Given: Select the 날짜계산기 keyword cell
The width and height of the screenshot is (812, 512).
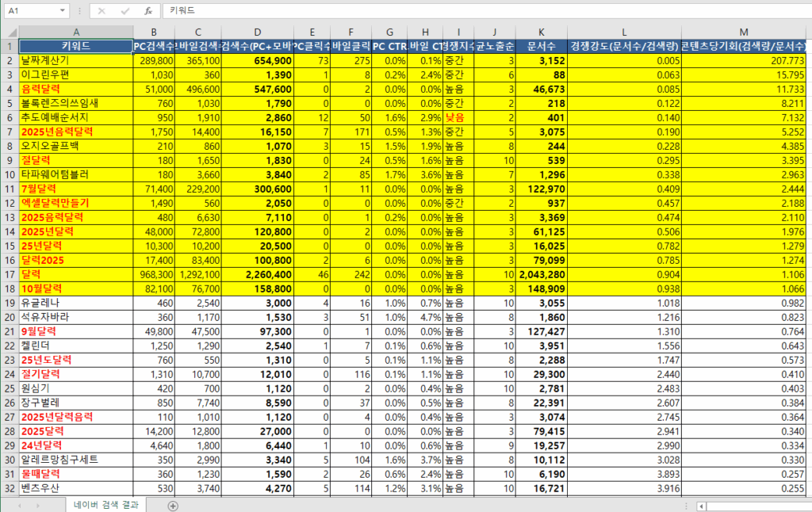Looking at the screenshot, I should coord(76,60).
